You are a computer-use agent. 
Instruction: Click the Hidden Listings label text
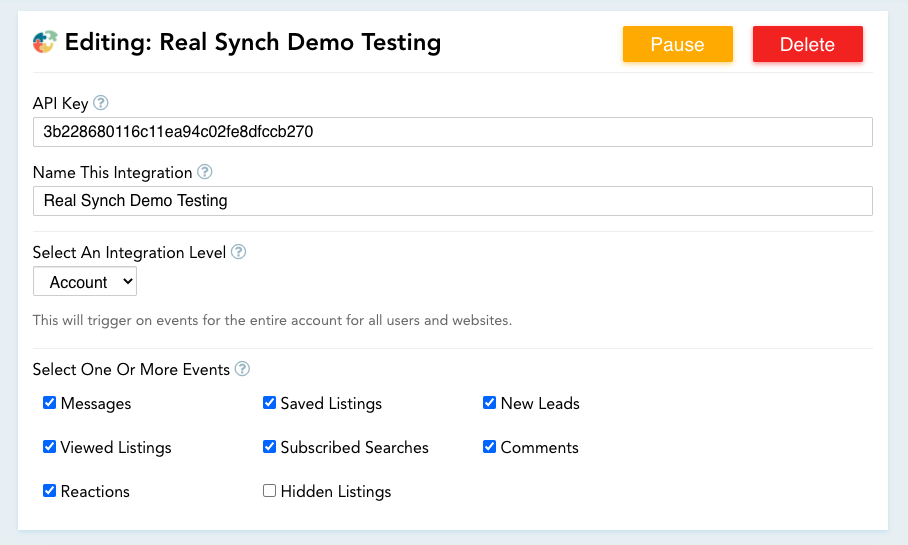pyautogui.click(x=336, y=492)
